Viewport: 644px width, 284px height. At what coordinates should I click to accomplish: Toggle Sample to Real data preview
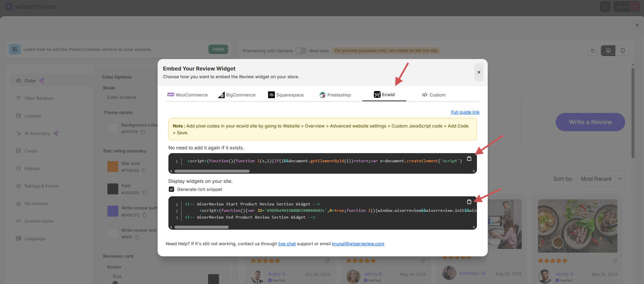[x=301, y=51]
